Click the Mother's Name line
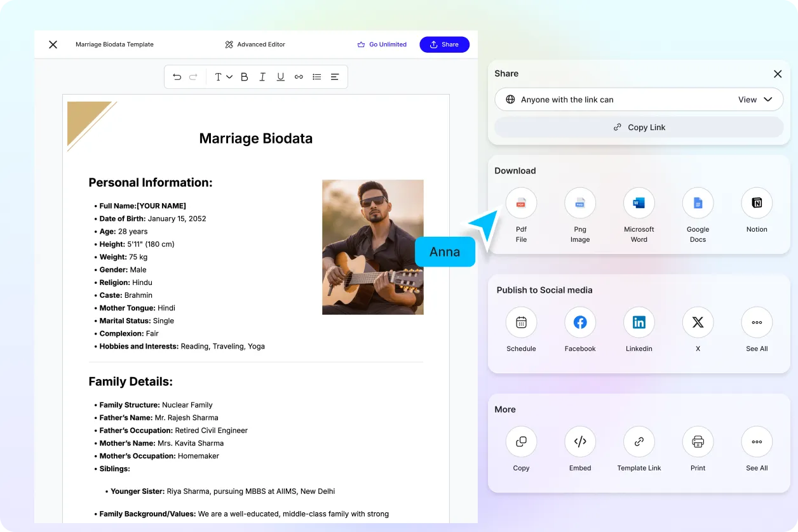Image resolution: width=798 pixels, height=532 pixels. tap(161, 443)
